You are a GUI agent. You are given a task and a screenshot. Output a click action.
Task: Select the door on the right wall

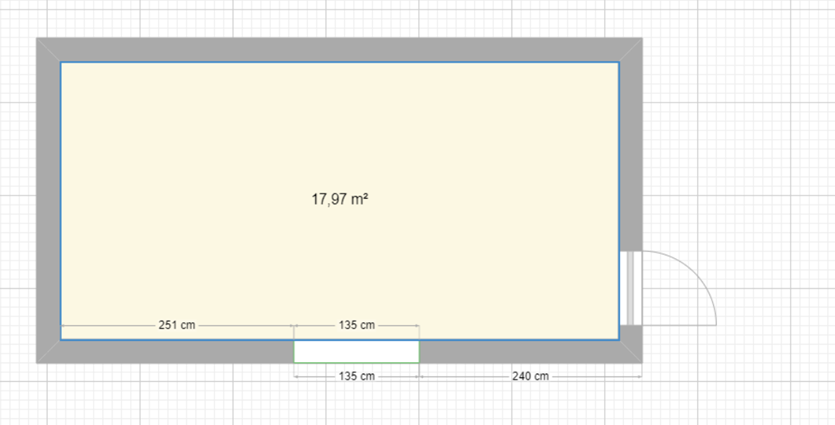pyautogui.click(x=630, y=288)
